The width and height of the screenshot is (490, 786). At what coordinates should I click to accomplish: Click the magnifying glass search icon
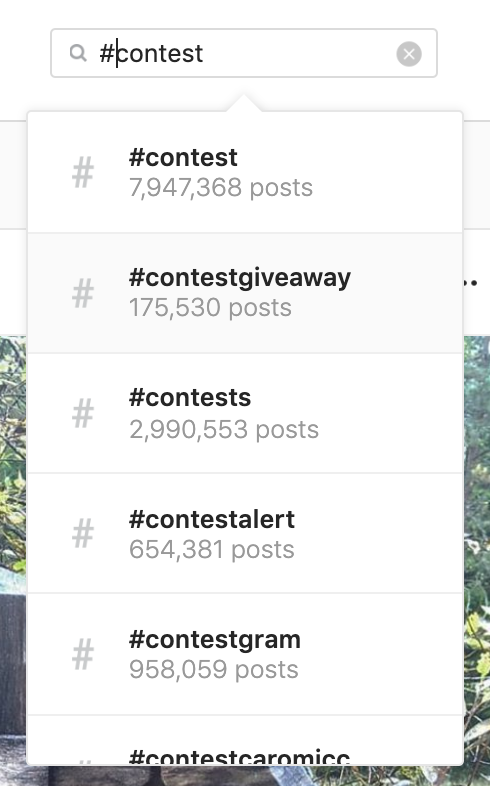(x=78, y=53)
